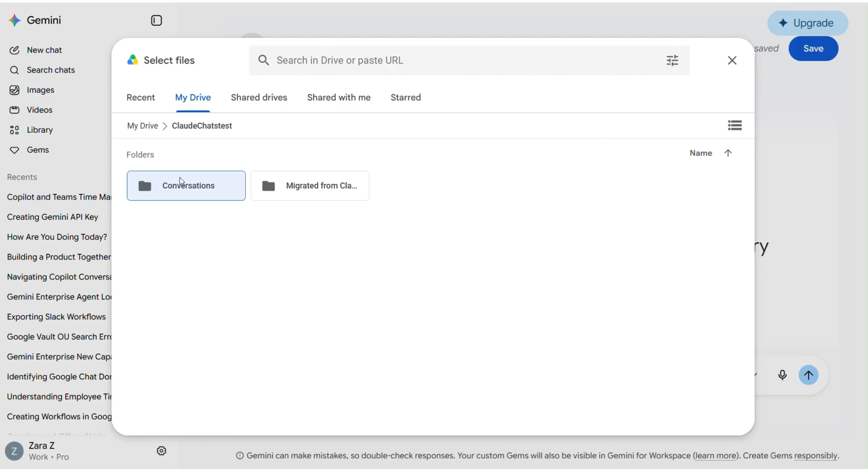Click the blue Save button
The width and height of the screenshot is (868, 469).
813,48
